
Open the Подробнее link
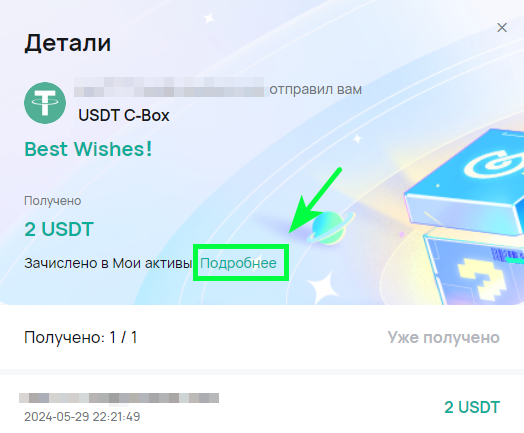[238, 263]
